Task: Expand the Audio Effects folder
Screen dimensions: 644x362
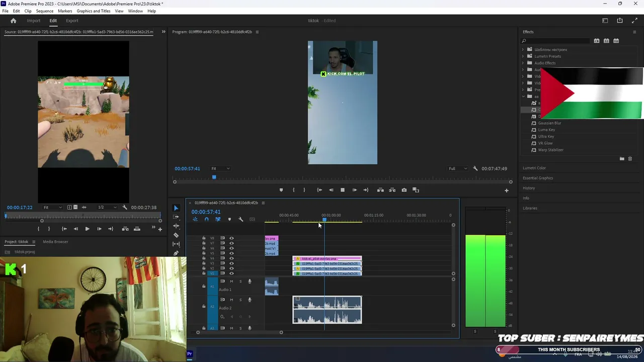Action: pyautogui.click(x=523, y=63)
